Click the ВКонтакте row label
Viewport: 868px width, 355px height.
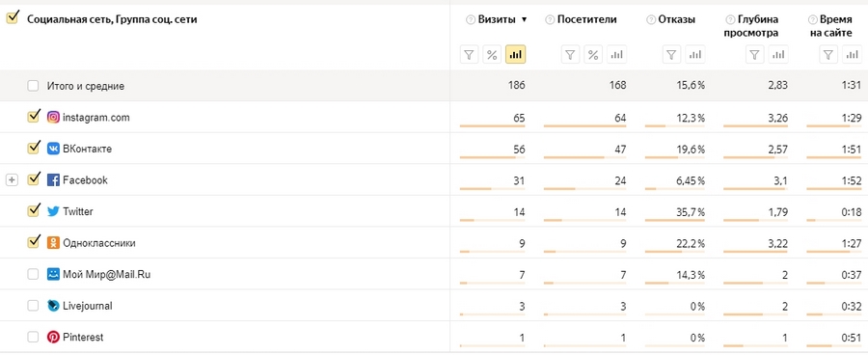click(88, 149)
